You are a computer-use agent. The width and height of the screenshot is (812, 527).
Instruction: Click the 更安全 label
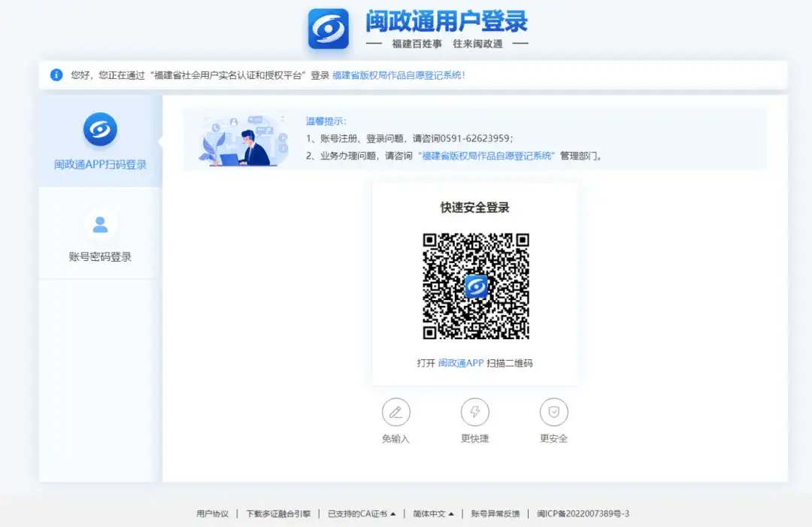(553, 438)
